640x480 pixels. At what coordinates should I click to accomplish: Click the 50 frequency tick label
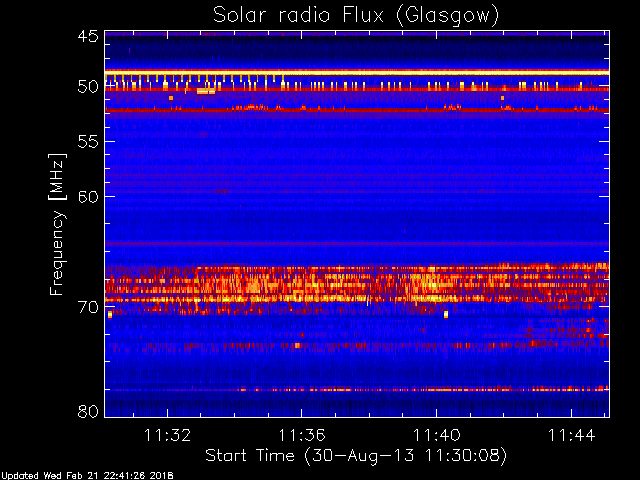click(88, 87)
